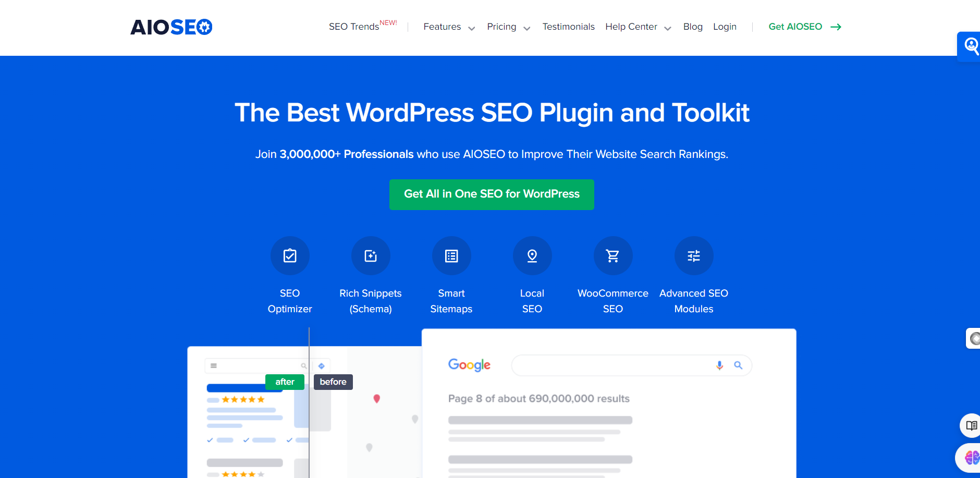Click the Smart Sitemaps label
This screenshot has width=980, height=478.
coord(451,301)
